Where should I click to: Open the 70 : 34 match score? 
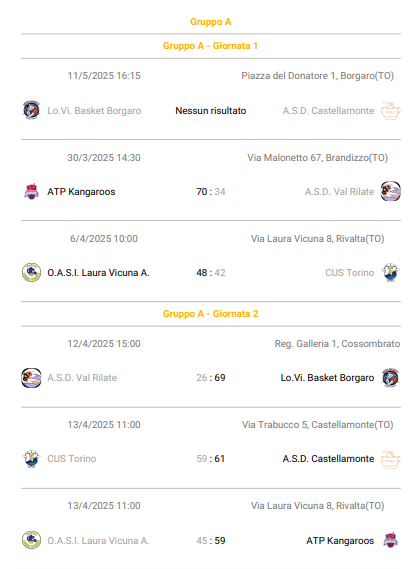coord(211,192)
